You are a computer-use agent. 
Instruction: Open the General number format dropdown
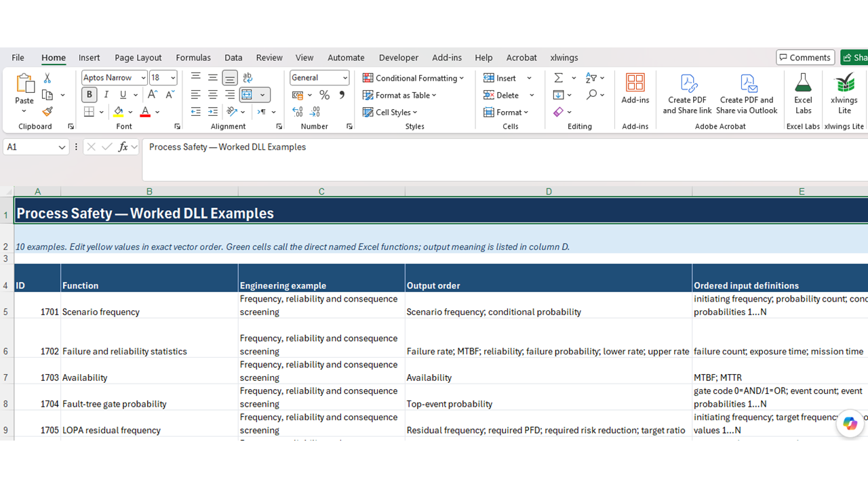[x=345, y=78]
